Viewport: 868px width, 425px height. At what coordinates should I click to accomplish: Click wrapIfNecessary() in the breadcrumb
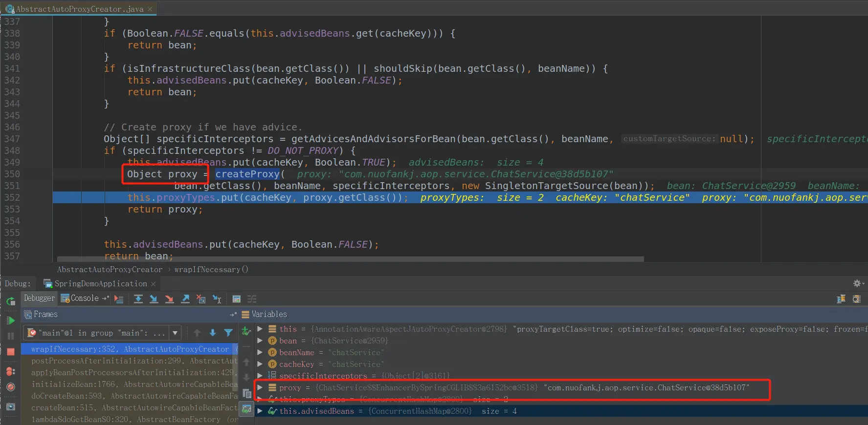211,269
